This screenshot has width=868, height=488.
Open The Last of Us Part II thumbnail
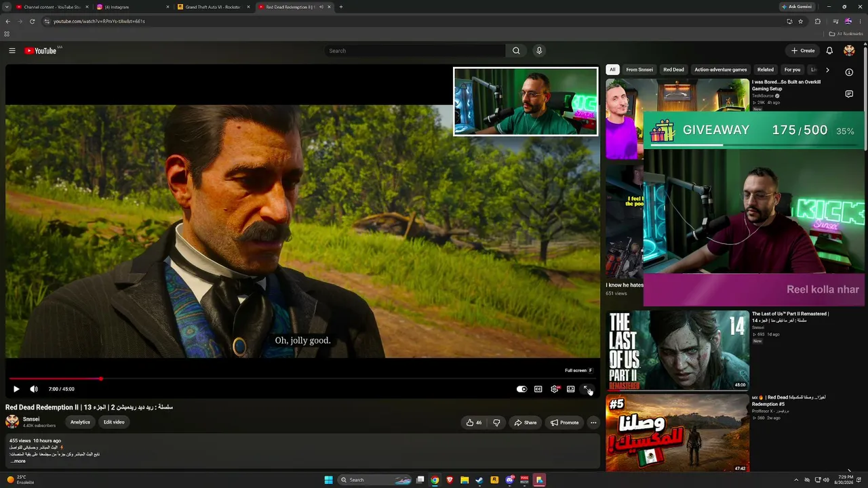(x=677, y=350)
